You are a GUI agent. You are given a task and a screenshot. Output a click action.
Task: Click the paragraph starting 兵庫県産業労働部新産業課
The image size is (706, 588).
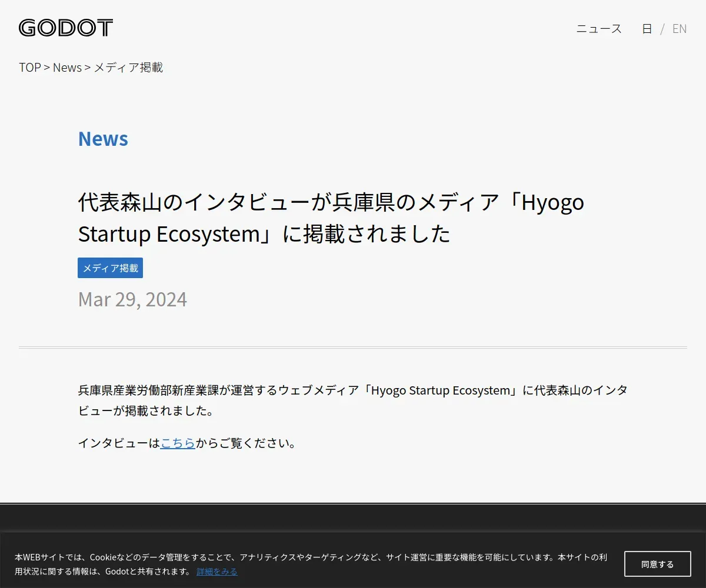353,400
